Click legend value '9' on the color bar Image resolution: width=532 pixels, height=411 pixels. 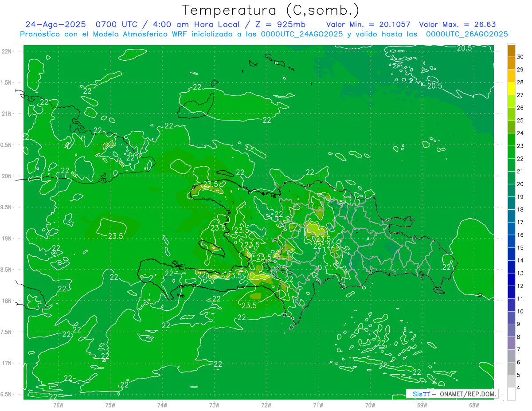[519, 324]
